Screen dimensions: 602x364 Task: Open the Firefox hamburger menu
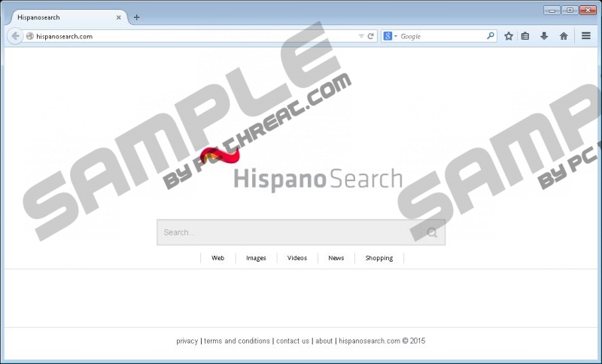pos(586,36)
